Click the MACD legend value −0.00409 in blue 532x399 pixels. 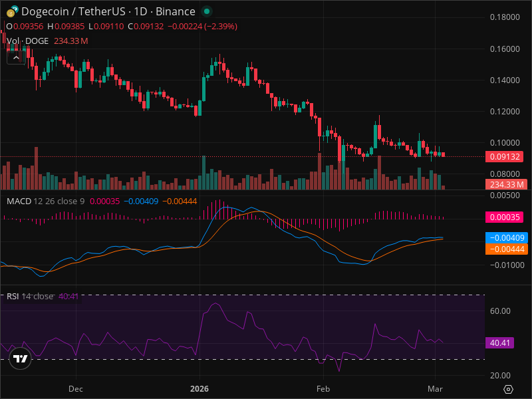click(x=141, y=201)
